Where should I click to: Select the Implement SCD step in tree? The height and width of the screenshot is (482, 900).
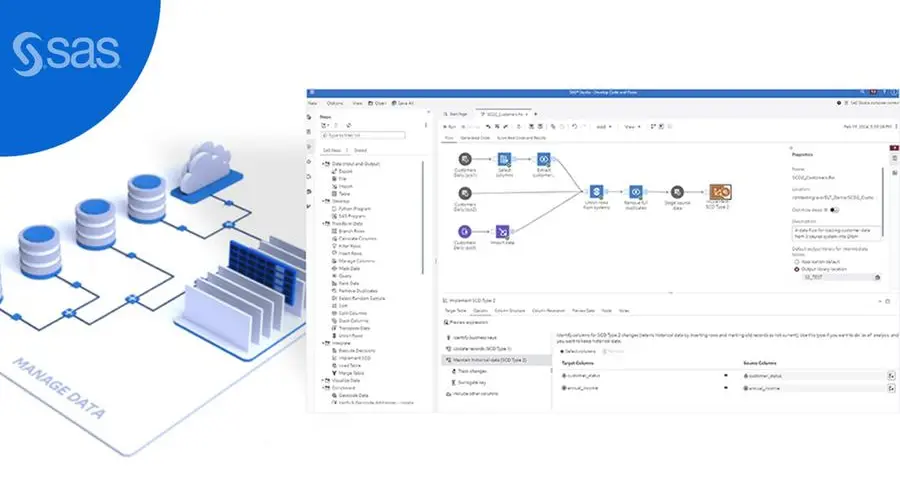(x=351, y=358)
